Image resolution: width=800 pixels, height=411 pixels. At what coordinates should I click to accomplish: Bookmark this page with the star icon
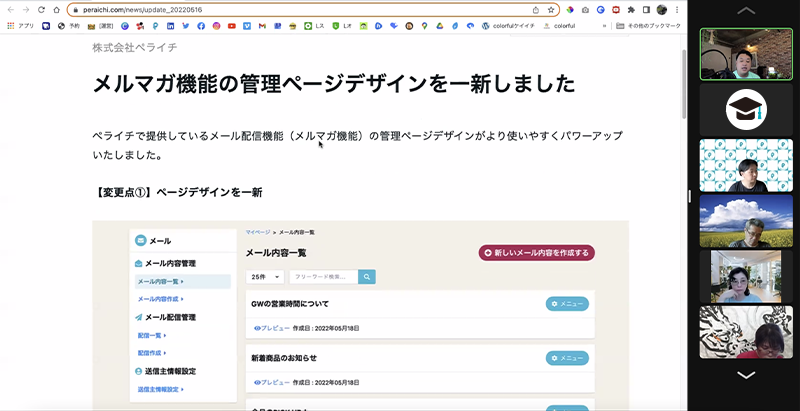coord(551,9)
